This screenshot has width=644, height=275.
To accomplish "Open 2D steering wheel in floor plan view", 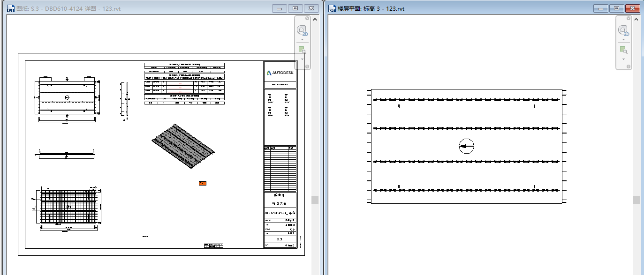I will click(x=623, y=30).
